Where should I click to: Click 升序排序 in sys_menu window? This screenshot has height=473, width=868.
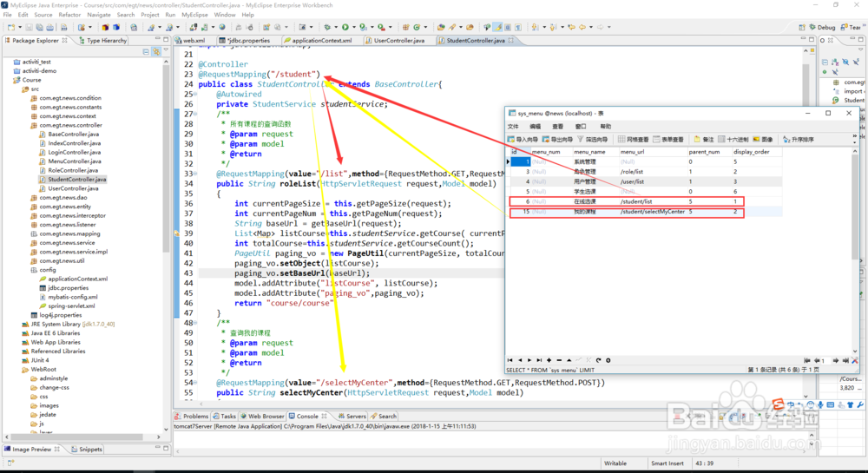[799, 140]
